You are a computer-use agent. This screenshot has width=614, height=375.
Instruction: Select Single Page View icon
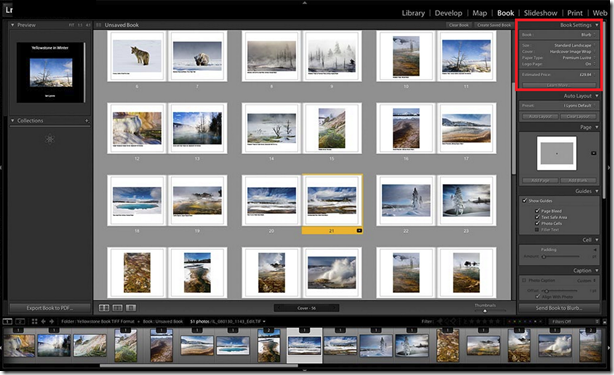click(131, 308)
